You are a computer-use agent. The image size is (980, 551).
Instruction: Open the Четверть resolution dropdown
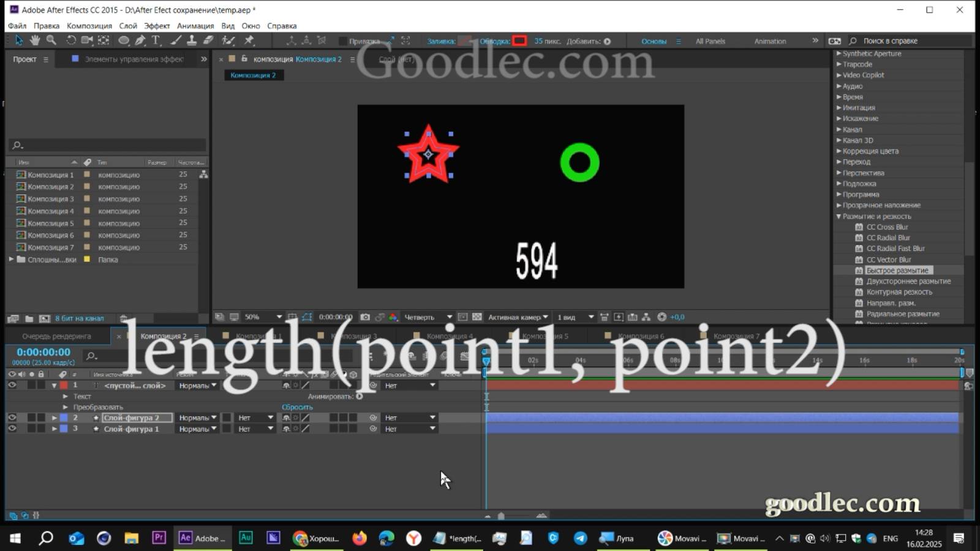pos(428,317)
